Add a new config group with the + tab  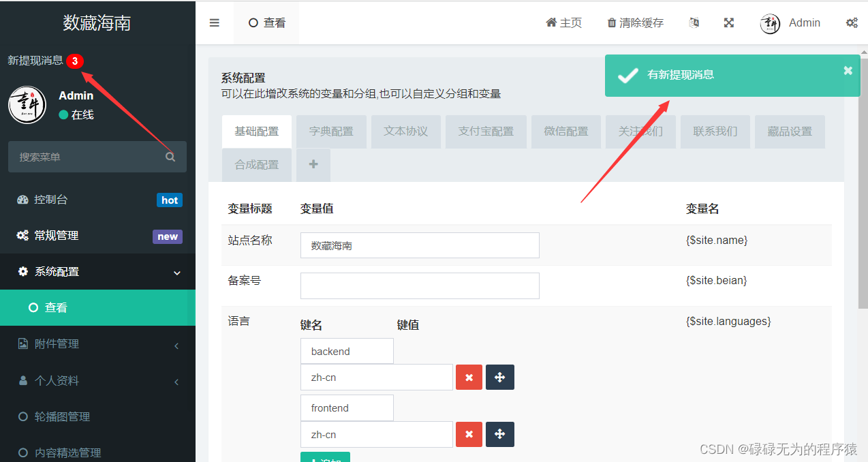[x=313, y=164]
